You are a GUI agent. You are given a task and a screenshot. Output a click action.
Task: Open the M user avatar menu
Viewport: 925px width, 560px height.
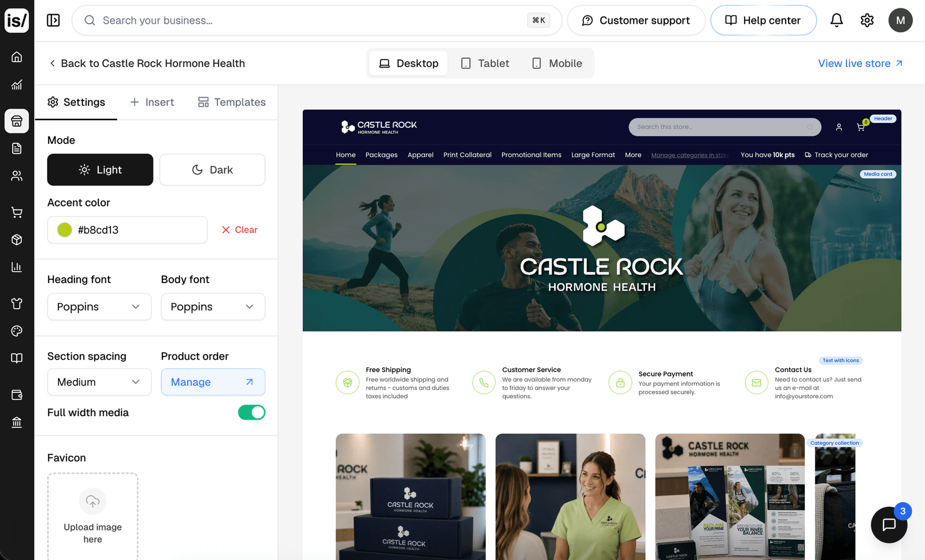point(900,20)
